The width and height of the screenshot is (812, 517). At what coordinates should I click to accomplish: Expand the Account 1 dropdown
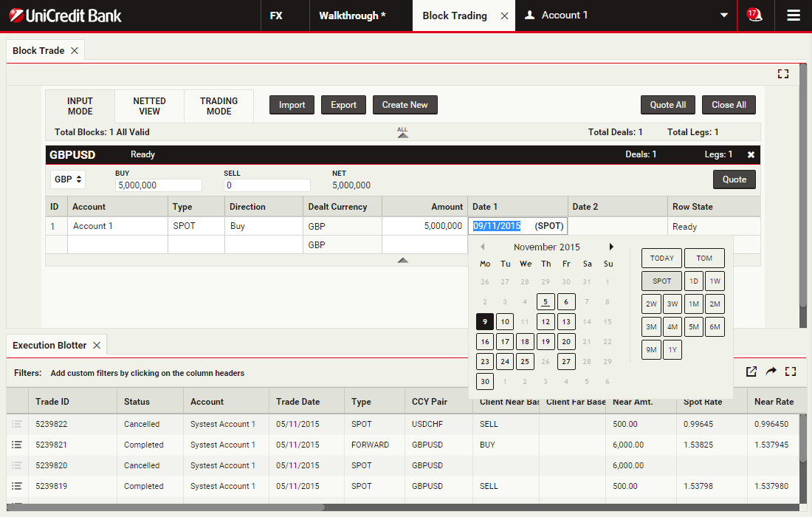[x=723, y=16]
